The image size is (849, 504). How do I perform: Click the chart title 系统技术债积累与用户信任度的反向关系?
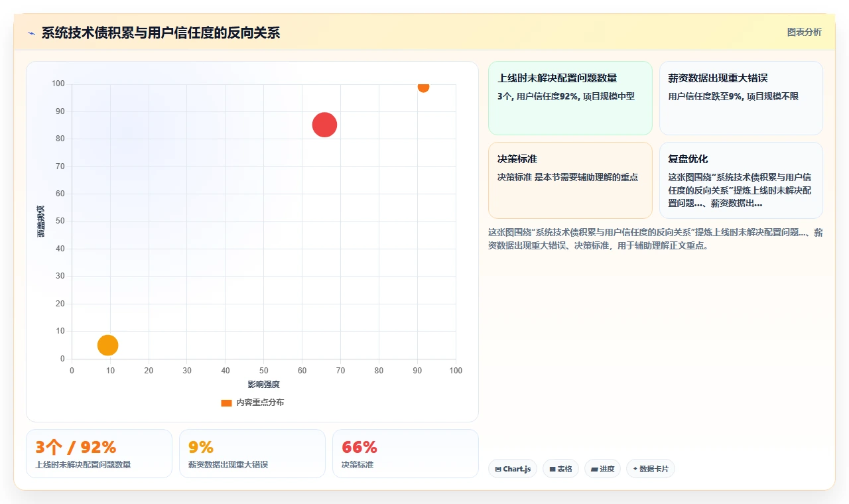pos(161,32)
